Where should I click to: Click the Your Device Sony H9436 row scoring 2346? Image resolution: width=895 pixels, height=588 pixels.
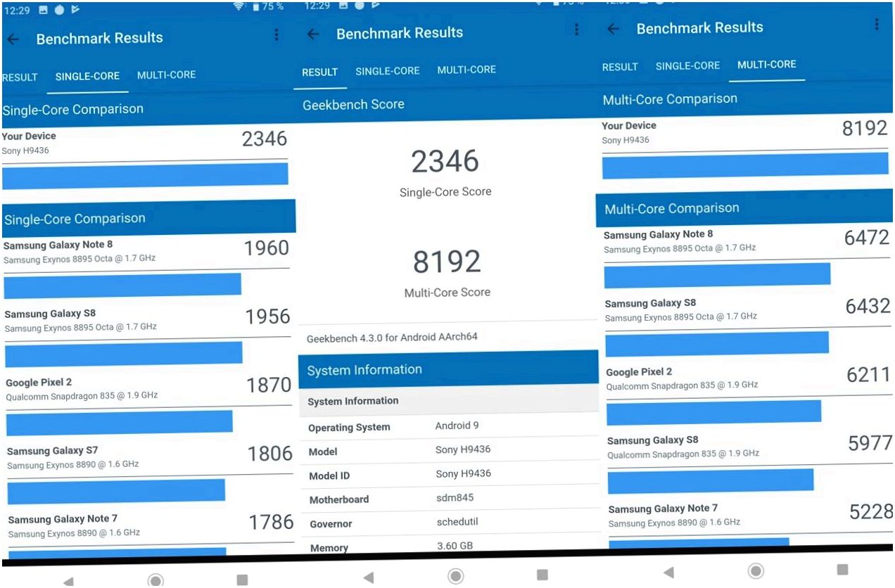tap(145, 143)
